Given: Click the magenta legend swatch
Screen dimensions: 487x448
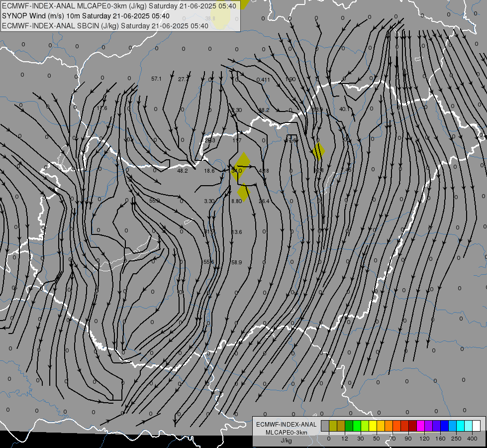Looking at the screenshot, I should click(421, 426).
